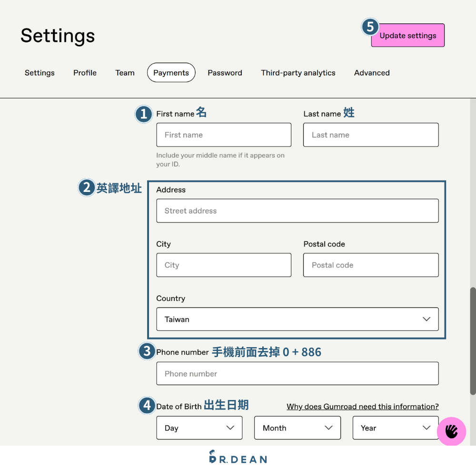Open the Settings tab
This screenshot has width=476, height=469.
[x=40, y=73]
